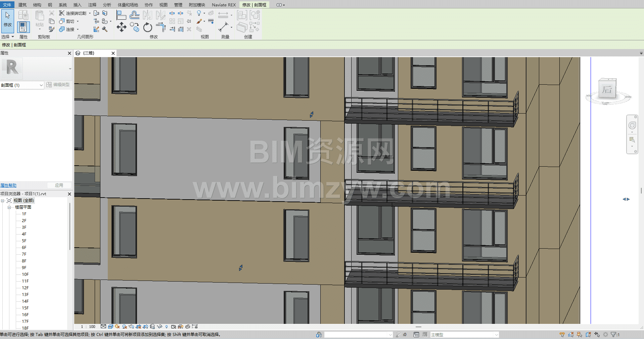Click the Cut to clipboard scissors icon
This screenshot has width=644, height=339.
pos(52,13)
